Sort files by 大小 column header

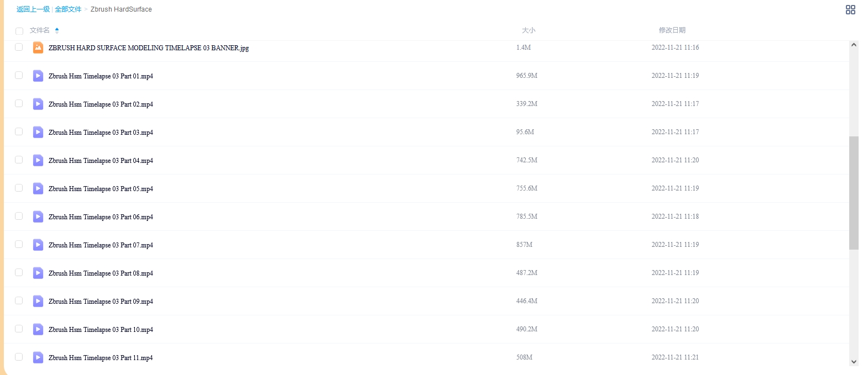(x=529, y=30)
